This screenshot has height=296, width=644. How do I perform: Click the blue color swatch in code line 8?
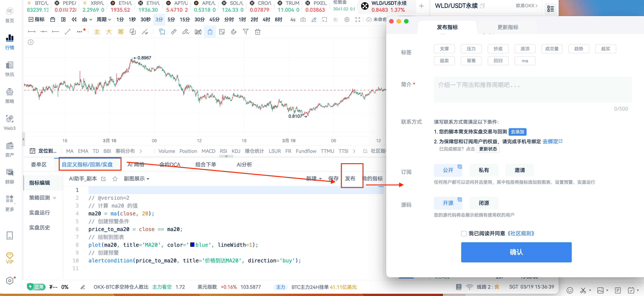pyautogui.click(x=192, y=244)
